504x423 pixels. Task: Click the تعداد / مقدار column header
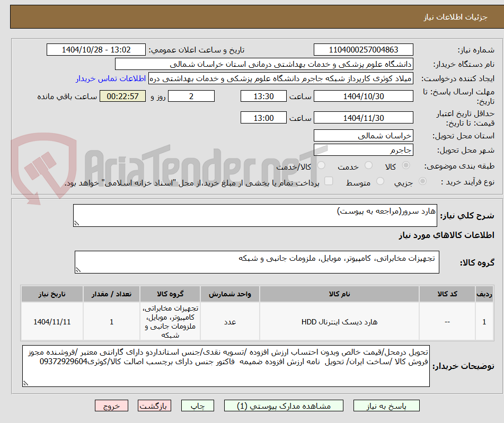[111, 294]
